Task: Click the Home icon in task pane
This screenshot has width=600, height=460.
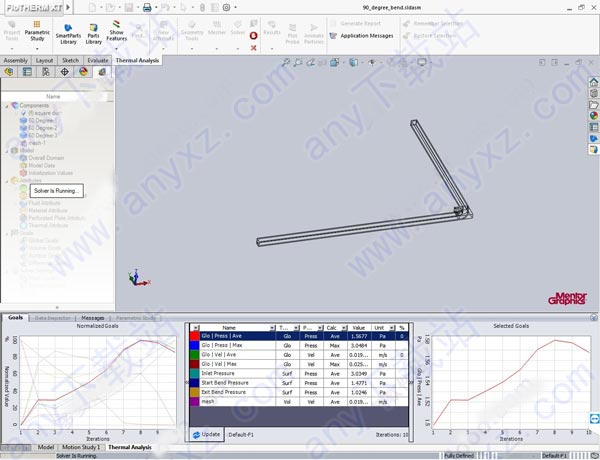Action: coord(594,82)
